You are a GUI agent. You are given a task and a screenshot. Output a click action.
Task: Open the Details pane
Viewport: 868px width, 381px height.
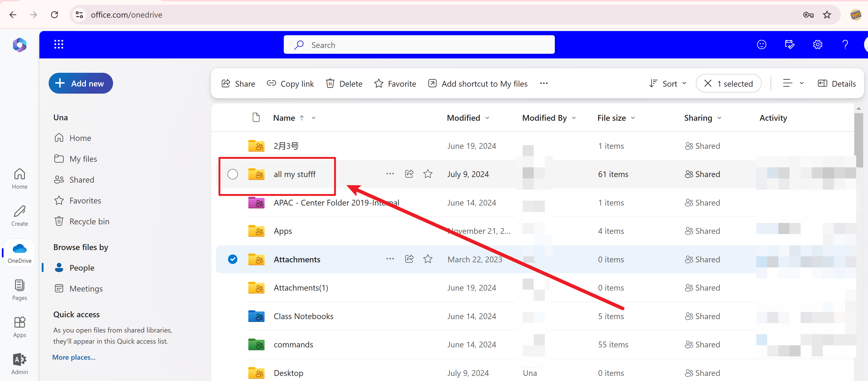(837, 83)
